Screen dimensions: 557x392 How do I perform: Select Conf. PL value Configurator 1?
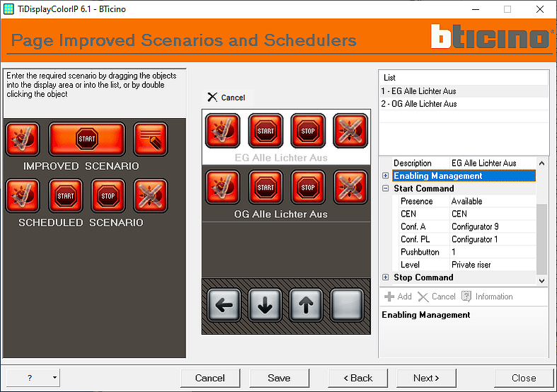(x=493, y=239)
